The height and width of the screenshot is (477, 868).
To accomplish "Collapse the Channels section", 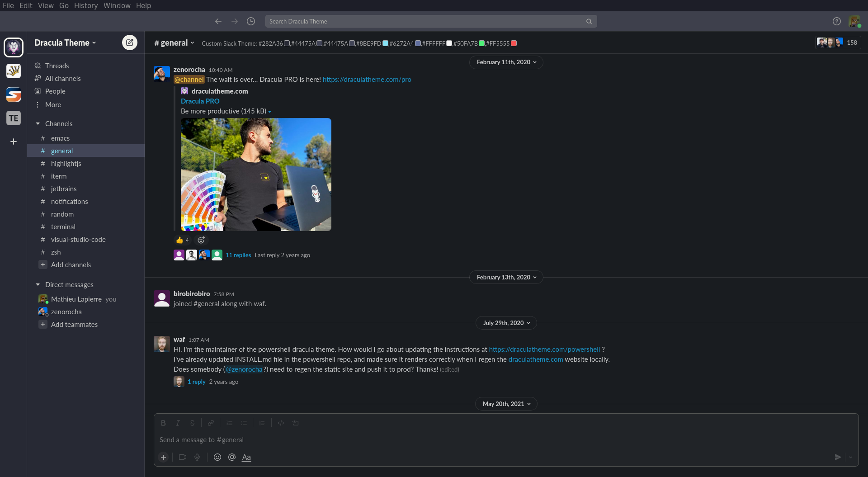I will point(38,123).
